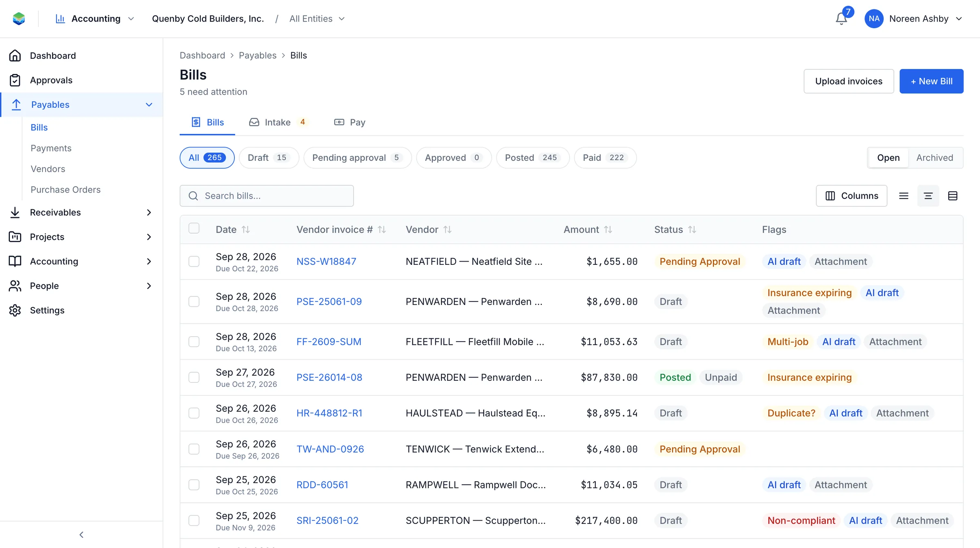Open invoice TW-AND-0926 link
Viewport: 980px width, 548px height.
[330, 449]
